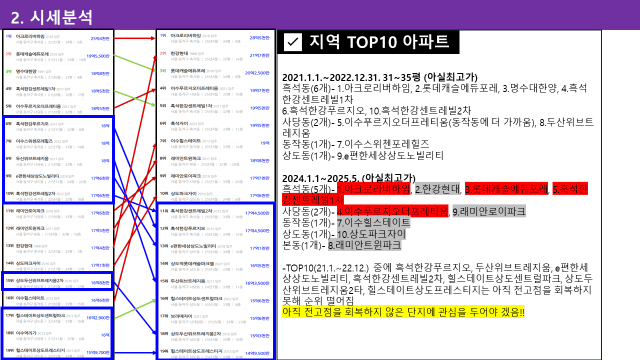Select list row 3위 명수대한양
Viewport: 640px width, 360px height.
58,73
